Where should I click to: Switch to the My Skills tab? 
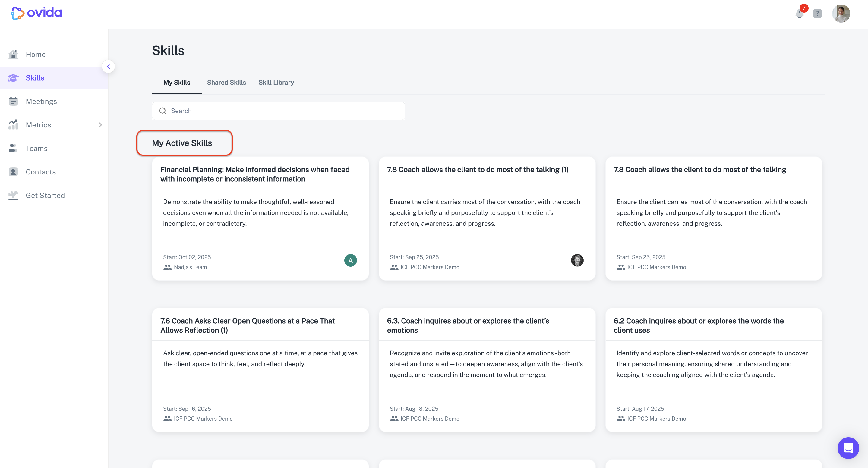[x=177, y=83]
